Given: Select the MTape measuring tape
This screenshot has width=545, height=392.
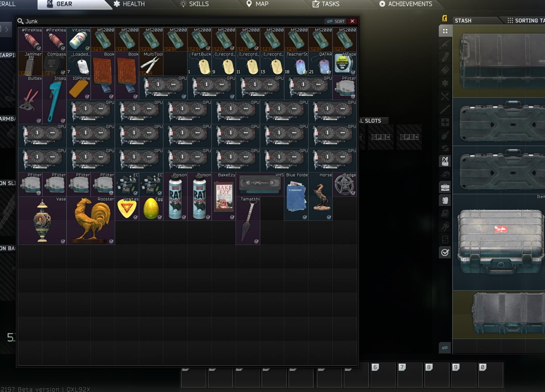Looking at the screenshot, I should [x=345, y=63].
